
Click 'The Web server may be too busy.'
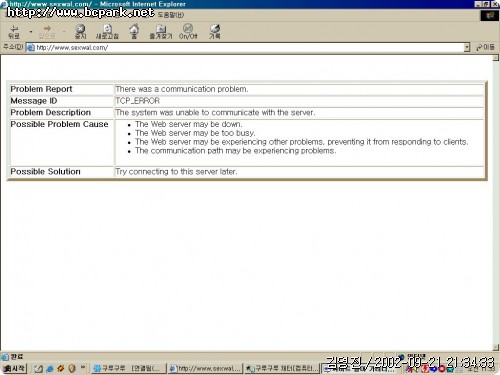(195, 133)
